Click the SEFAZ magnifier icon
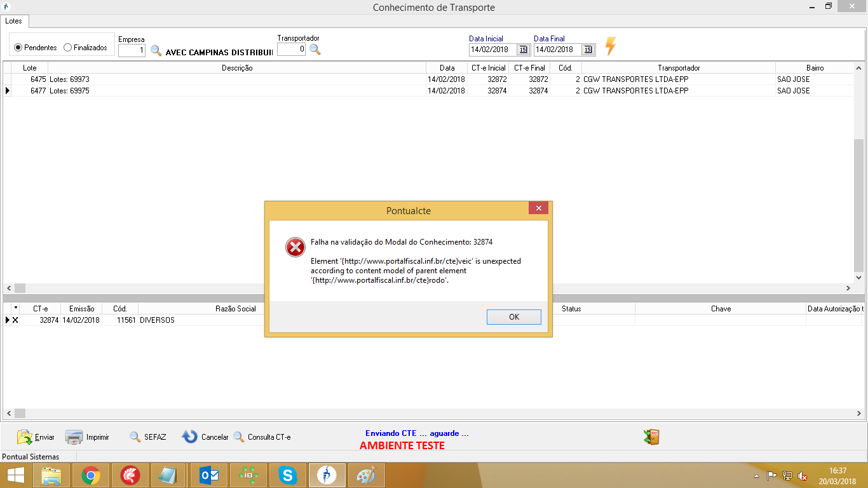Screen dimensions: 868x488 [135, 437]
